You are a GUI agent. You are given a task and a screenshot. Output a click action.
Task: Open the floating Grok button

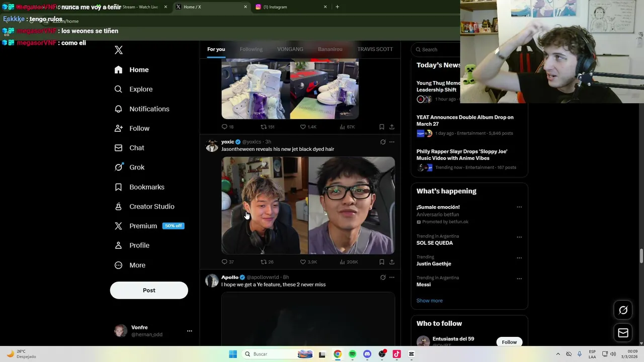(623, 310)
